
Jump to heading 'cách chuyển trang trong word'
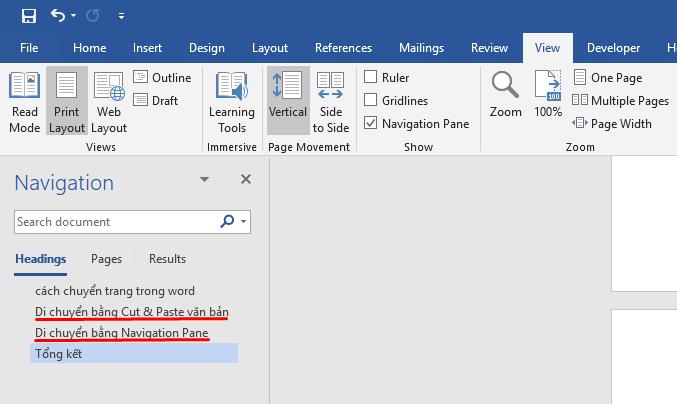pyautogui.click(x=115, y=291)
